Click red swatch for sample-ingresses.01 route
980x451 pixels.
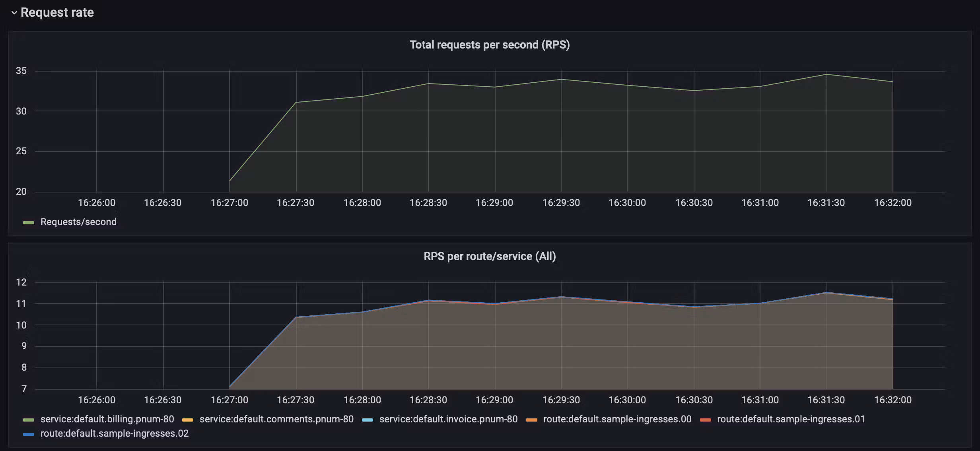(x=705, y=420)
